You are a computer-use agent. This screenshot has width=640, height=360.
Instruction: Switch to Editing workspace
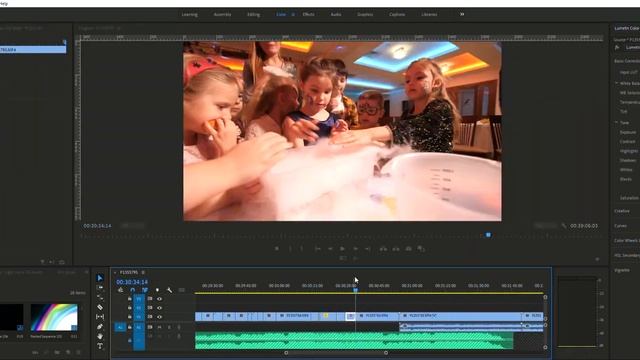[253, 14]
